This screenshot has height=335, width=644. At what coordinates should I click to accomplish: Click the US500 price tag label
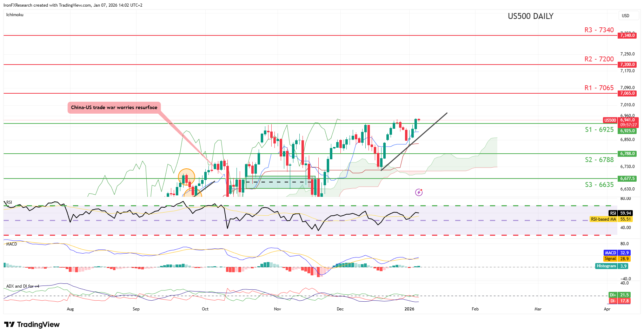[x=610, y=120]
